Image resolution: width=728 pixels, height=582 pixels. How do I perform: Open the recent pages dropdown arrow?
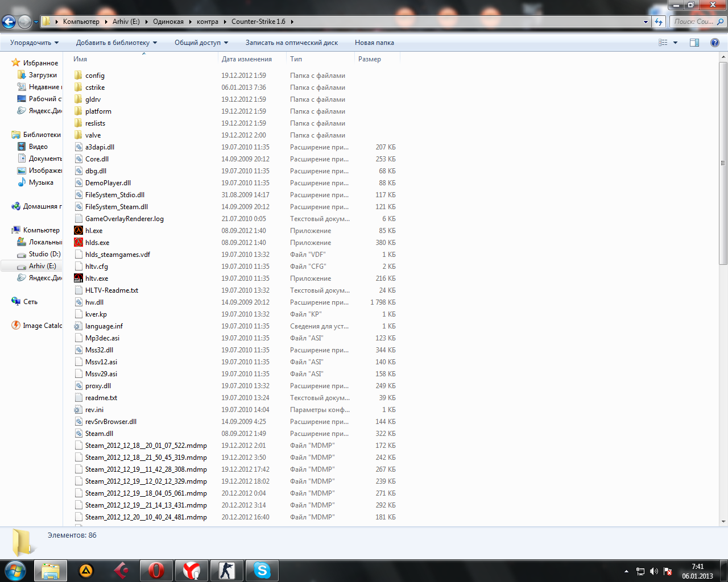pyautogui.click(x=36, y=22)
